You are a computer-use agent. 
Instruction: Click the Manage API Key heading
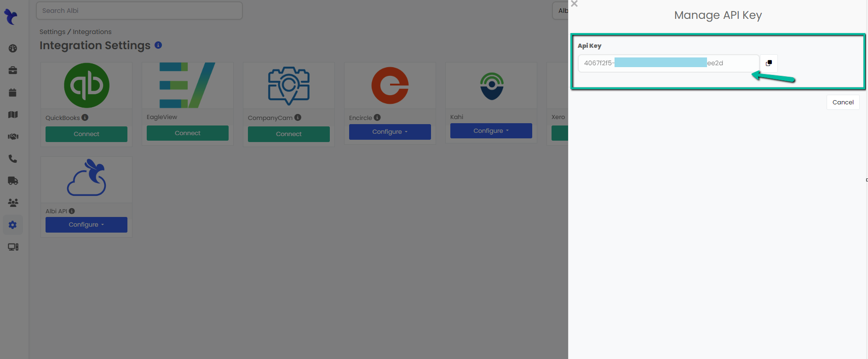point(718,15)
